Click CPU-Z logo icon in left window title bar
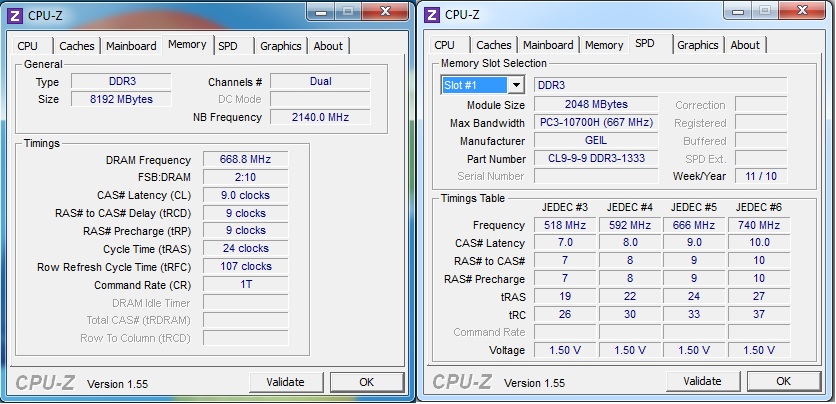Image resolution: width=836 pixels, height=404 pixels. (x=15, y=15)
